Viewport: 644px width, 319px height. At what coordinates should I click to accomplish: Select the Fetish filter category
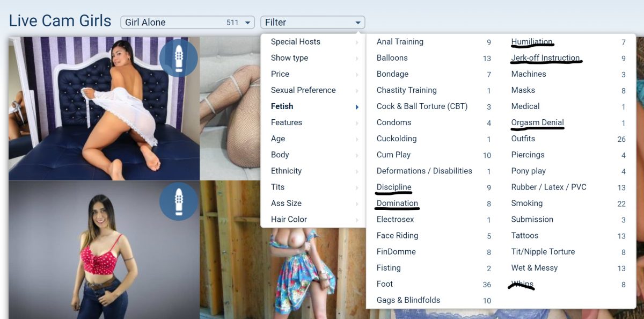(x=314, y=106)
